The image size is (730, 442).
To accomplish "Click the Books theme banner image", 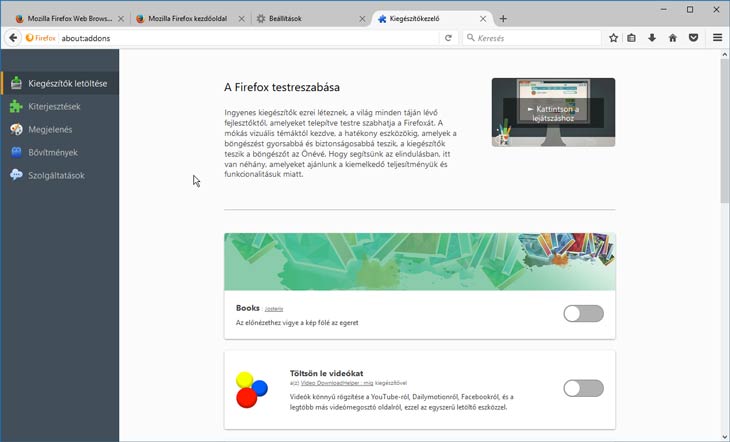I will click(x=419, y=262).
